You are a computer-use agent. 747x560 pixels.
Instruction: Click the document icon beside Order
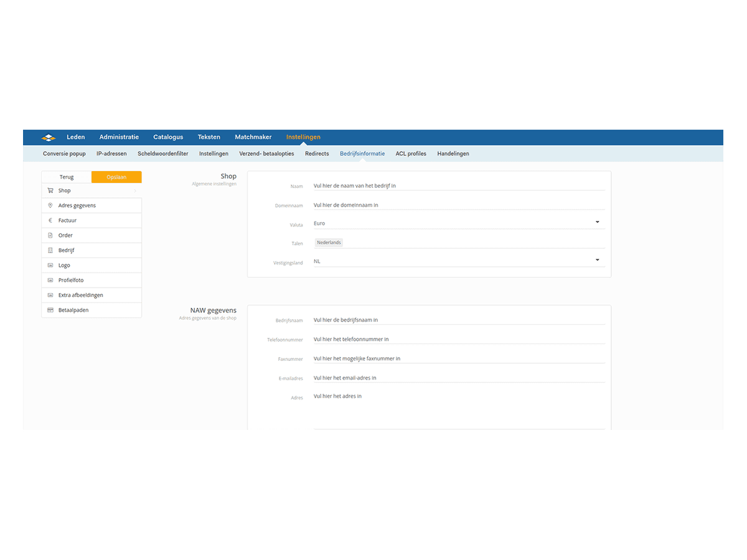50,236
